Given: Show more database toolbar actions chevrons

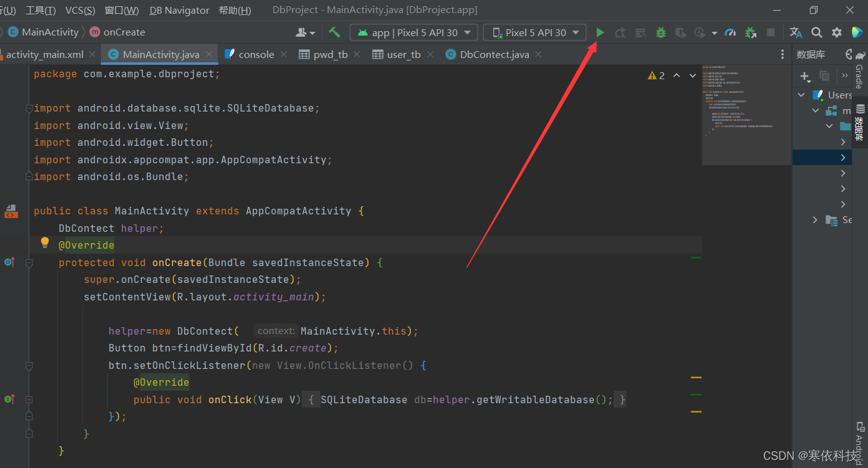Looking at the screenshot, I should (x=845, y=75).
